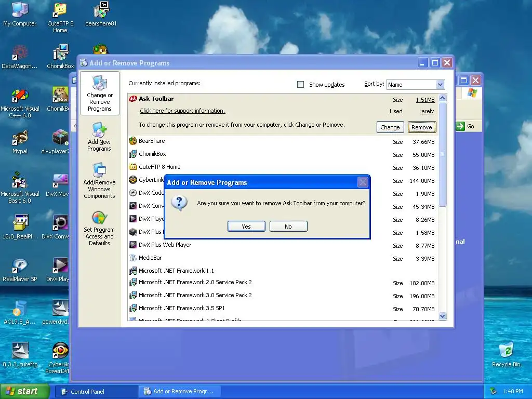This screenshot has width=532, height=399.
Task: Select the BearShare program icon in list
Action: (x=132, y=141)
